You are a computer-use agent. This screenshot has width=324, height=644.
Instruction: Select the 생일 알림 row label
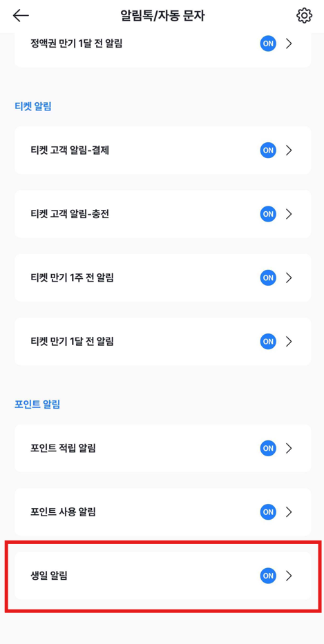[x=49, y=576]
